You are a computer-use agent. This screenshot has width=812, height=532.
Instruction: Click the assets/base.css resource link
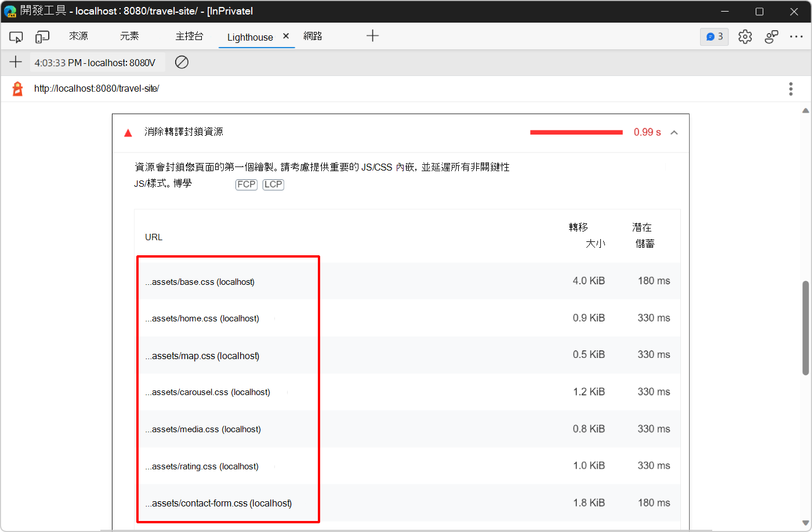coord(201,281)
